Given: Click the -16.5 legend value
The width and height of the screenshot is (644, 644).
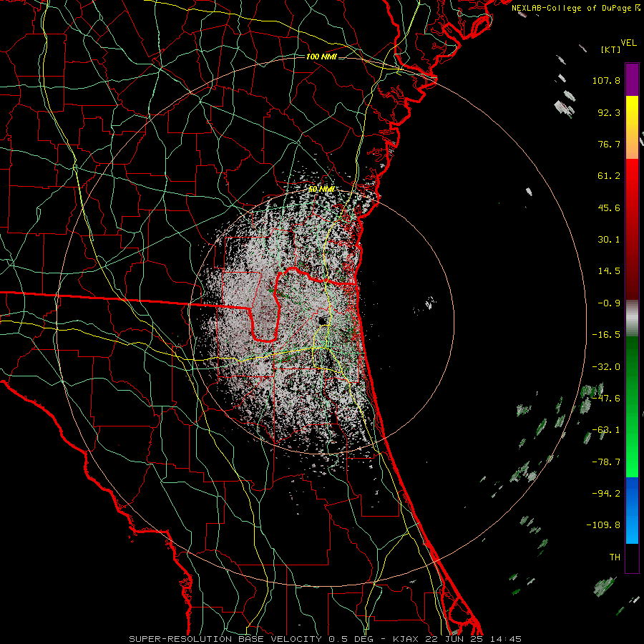Looking at the screenshot, I should click(x=606, y=335).
